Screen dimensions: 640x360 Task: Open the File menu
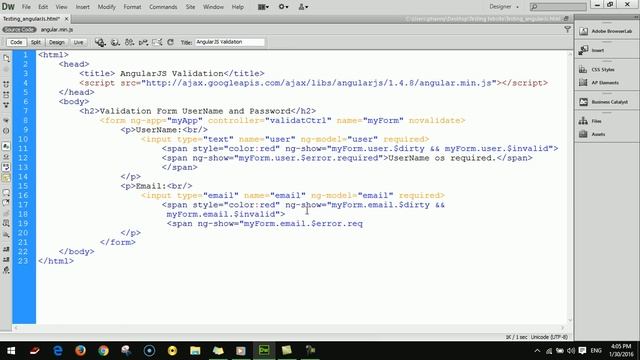tap(26, 7)
